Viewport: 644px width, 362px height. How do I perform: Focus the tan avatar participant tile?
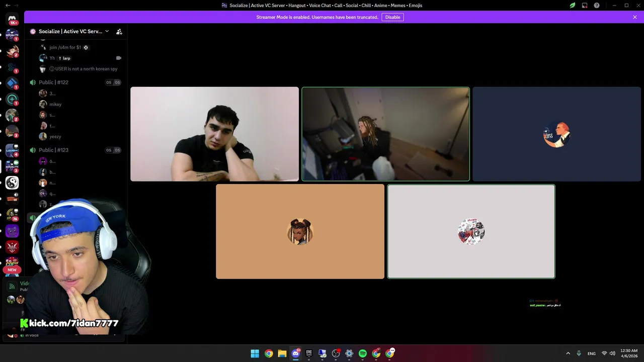[300, 231]
